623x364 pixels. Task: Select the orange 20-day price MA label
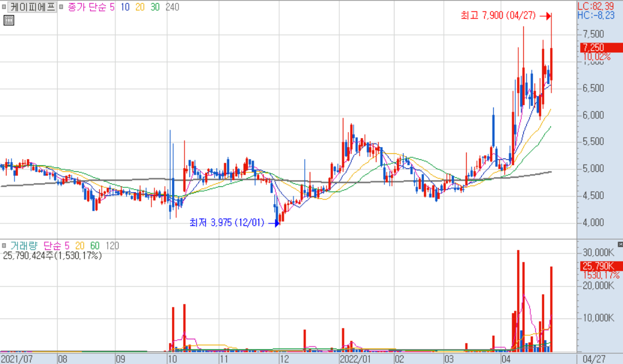tap(140, 7)
